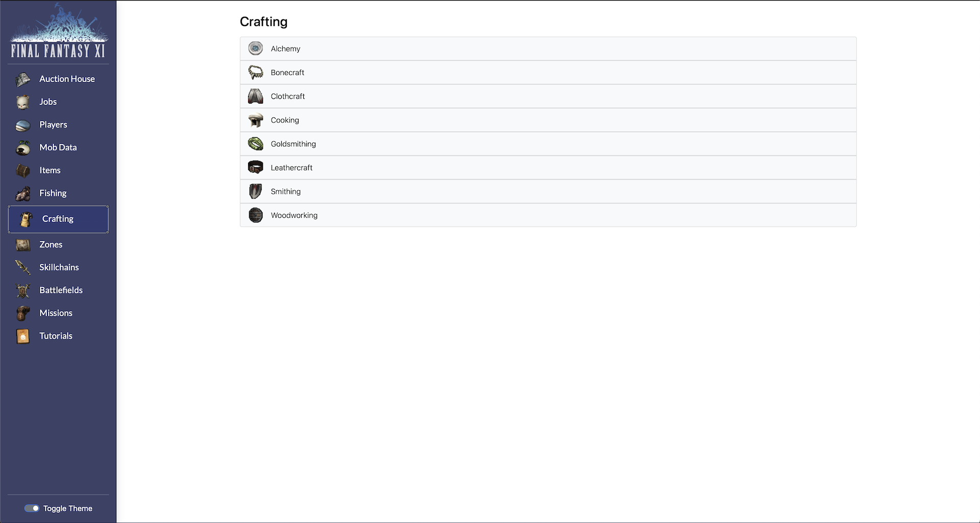The height and width of the screenshot is (523, 980).
Task: Open the Auction House page
Action: 67,79
